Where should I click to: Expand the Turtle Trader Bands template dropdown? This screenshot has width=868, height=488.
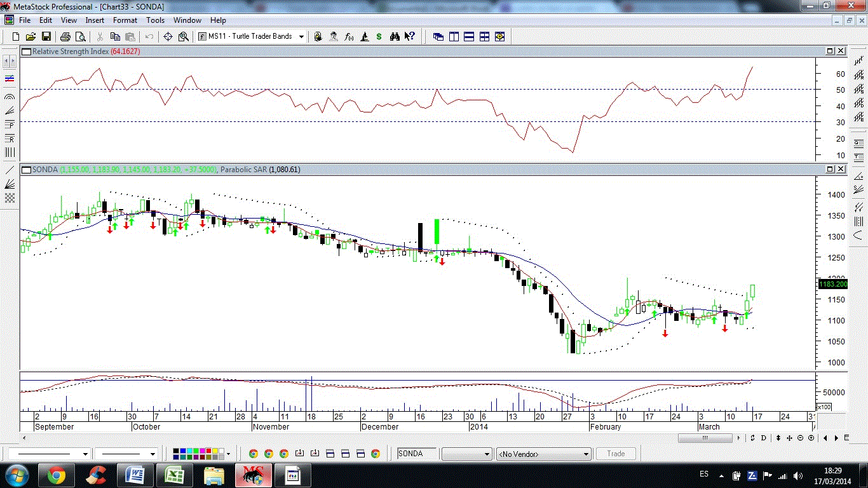[301, 37]
